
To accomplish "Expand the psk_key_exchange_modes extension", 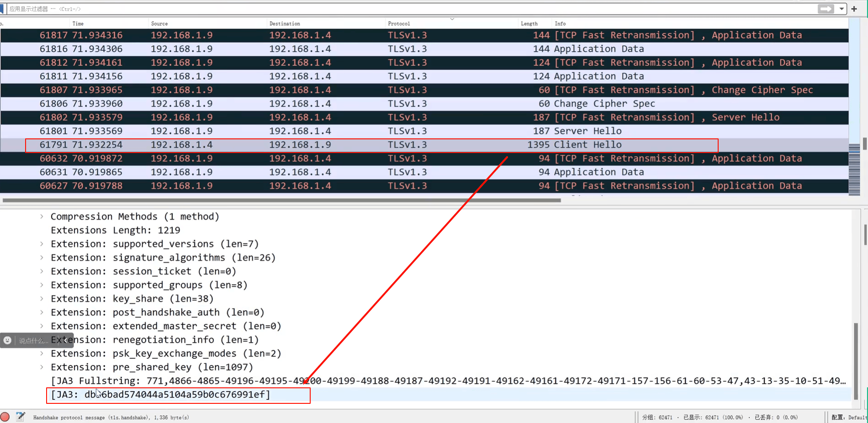I will click(42, 354).
